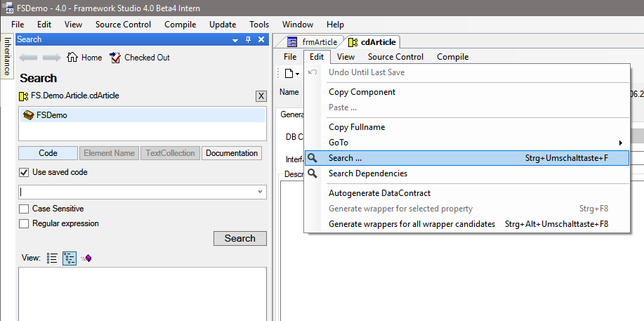
Task: Open the main File menu
Action: tap(18, 25)
